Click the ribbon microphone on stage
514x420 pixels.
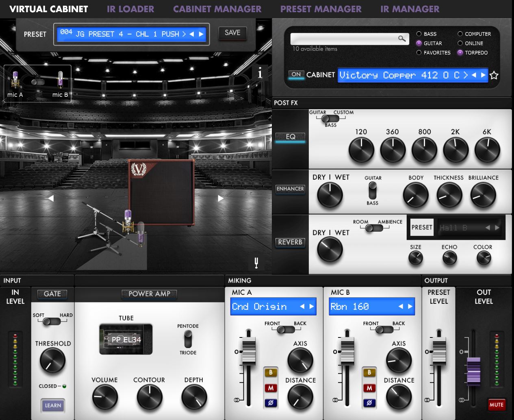point(141,234)
